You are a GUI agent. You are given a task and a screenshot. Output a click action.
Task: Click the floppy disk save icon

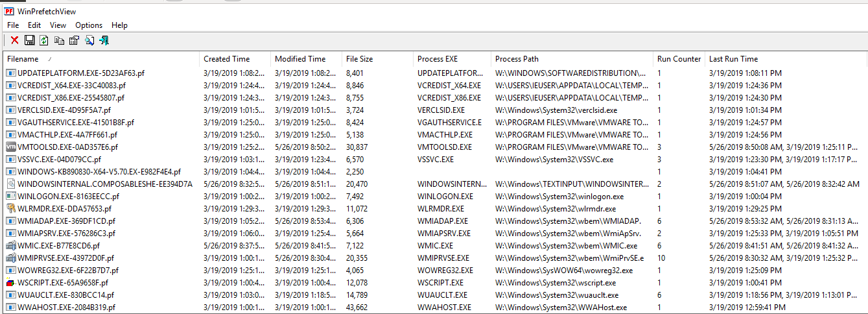29,41
